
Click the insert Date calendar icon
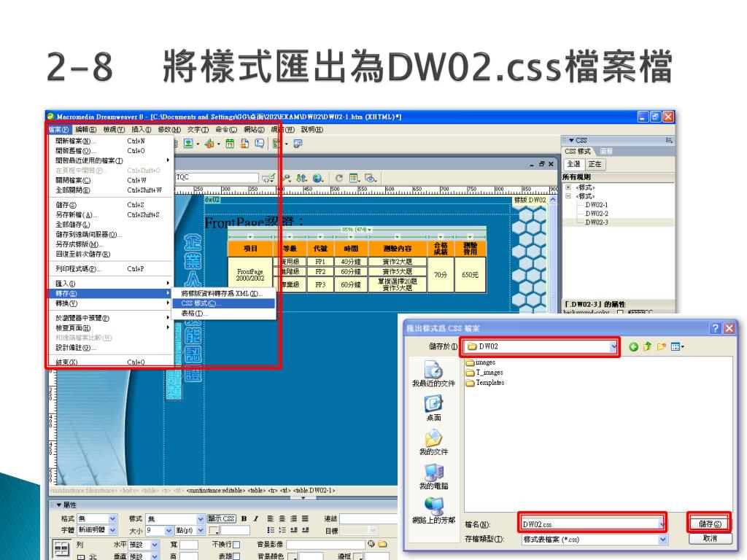pos(230,144)
